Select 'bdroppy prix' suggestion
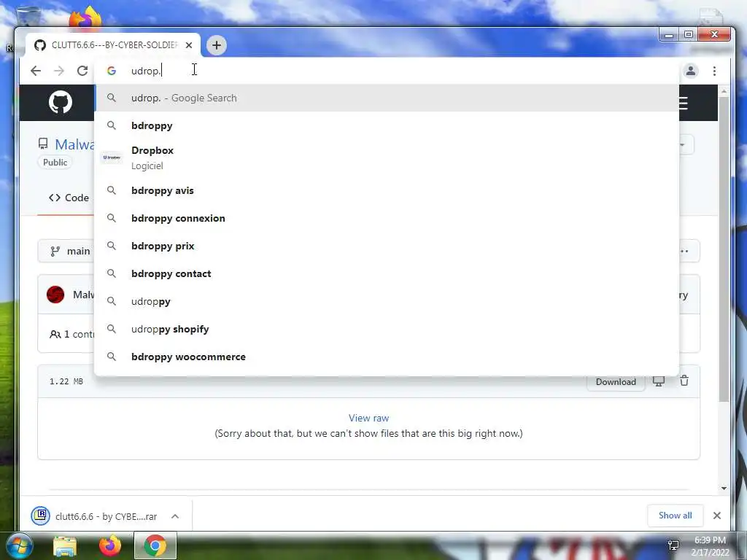Viewport: 747px width, 560px height. (x=387, y=246)
